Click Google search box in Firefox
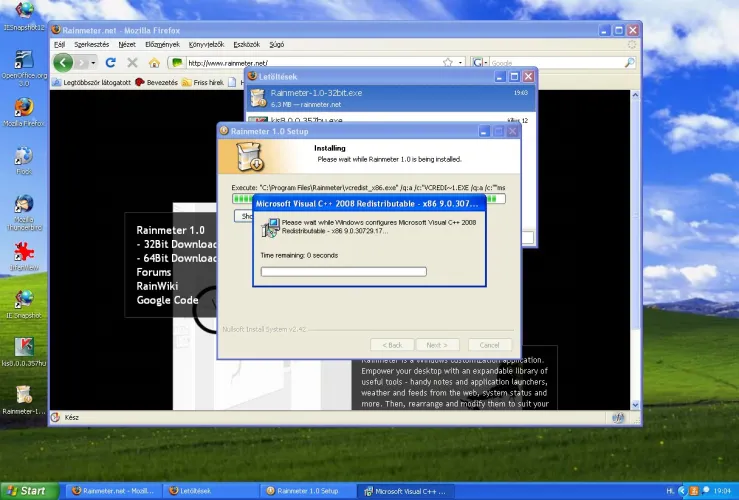The image size is (739, 500). 556,63
